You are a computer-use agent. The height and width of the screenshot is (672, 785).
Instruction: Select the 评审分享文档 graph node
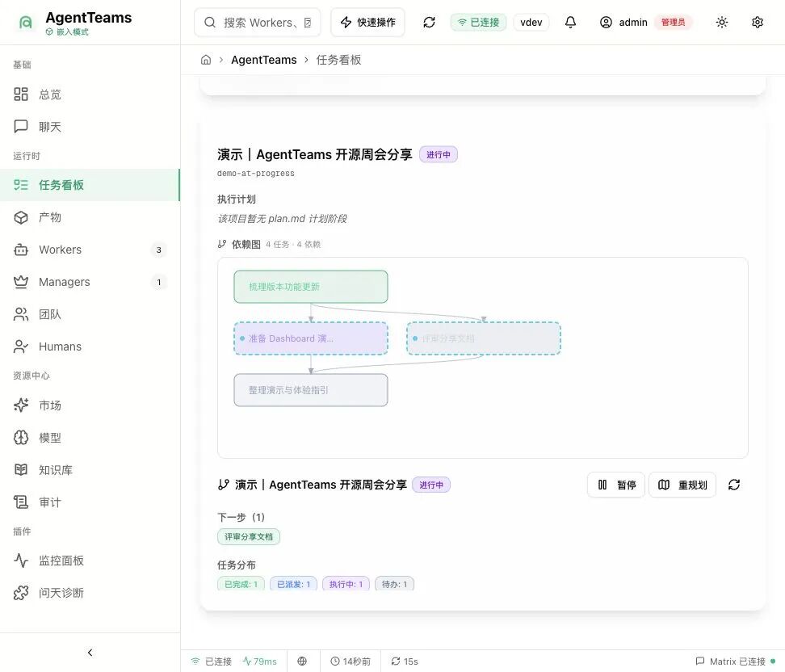click(484, 338)
